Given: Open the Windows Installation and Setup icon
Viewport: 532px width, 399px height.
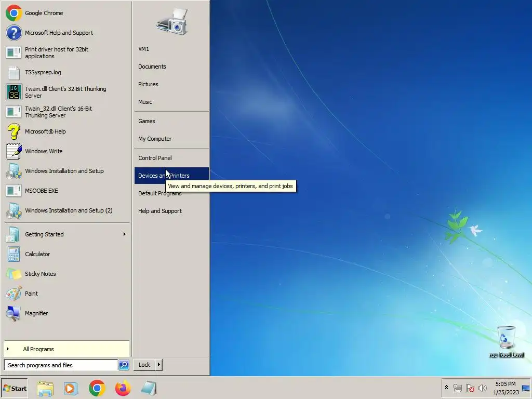Looking at the screenshot, I should tap(14, 171).
